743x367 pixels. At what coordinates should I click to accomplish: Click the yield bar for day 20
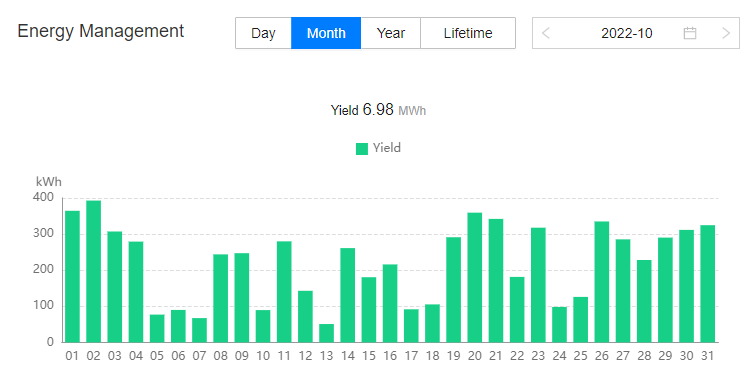(x=475, y=277)
